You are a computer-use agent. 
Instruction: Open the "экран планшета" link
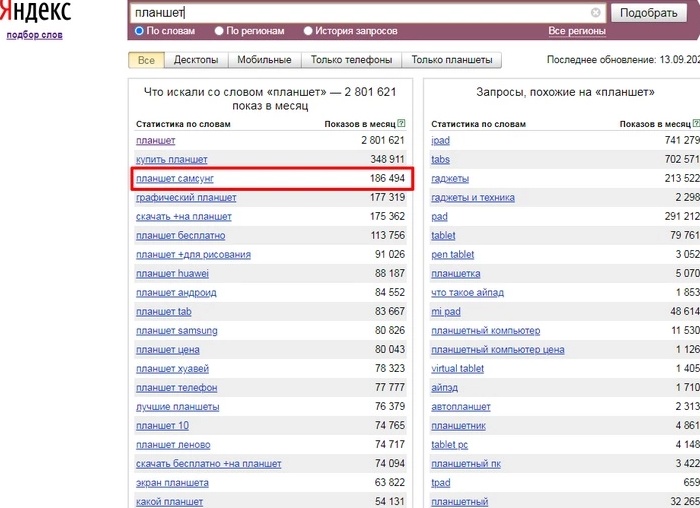[172, 483]
